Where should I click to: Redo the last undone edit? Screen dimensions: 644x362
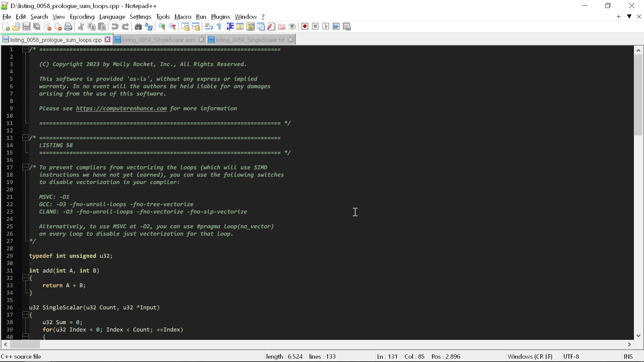coord(125,26)
